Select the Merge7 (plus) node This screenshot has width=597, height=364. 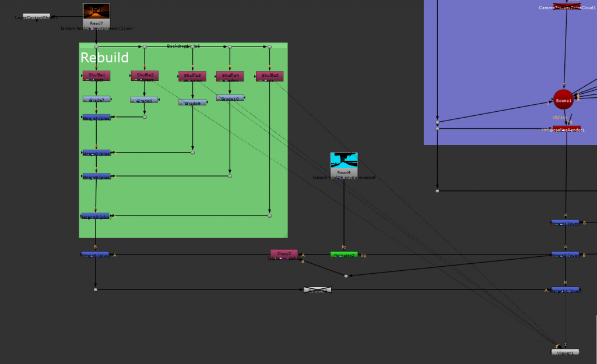(x=96, y=117)
